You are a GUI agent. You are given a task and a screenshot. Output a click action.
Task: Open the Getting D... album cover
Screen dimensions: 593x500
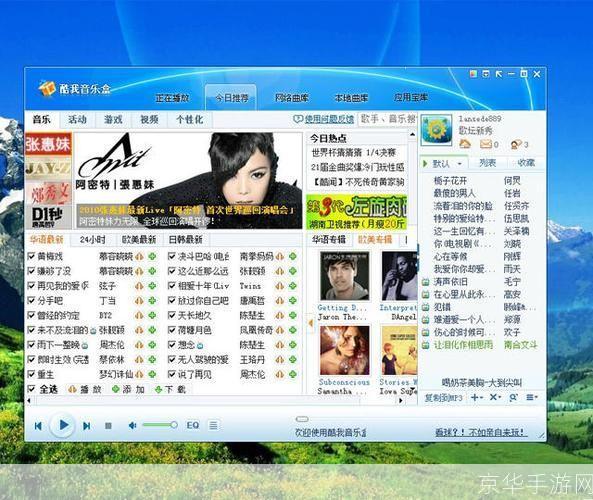(x=345, y=276)
